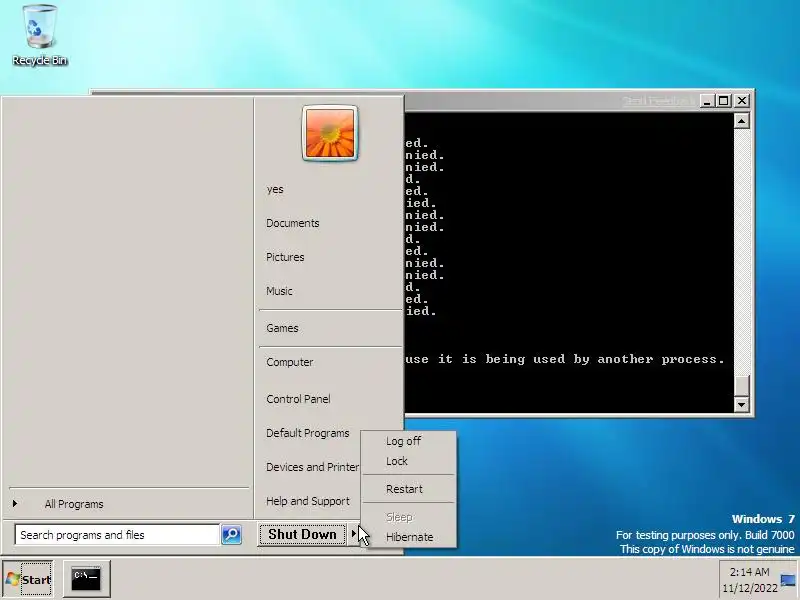Screen dimensions: 800x600
Task: Open the Recycle Bin desktop icon
Action: tap(40, 35)
